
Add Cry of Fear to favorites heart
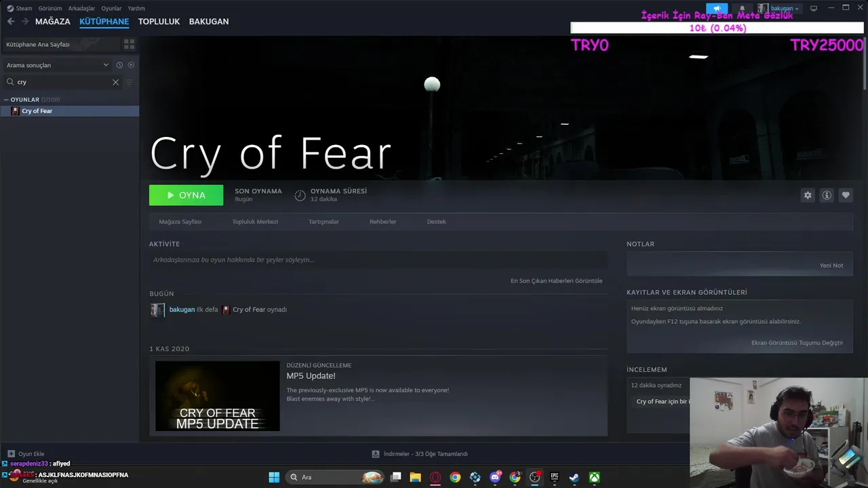pos(846,195)
